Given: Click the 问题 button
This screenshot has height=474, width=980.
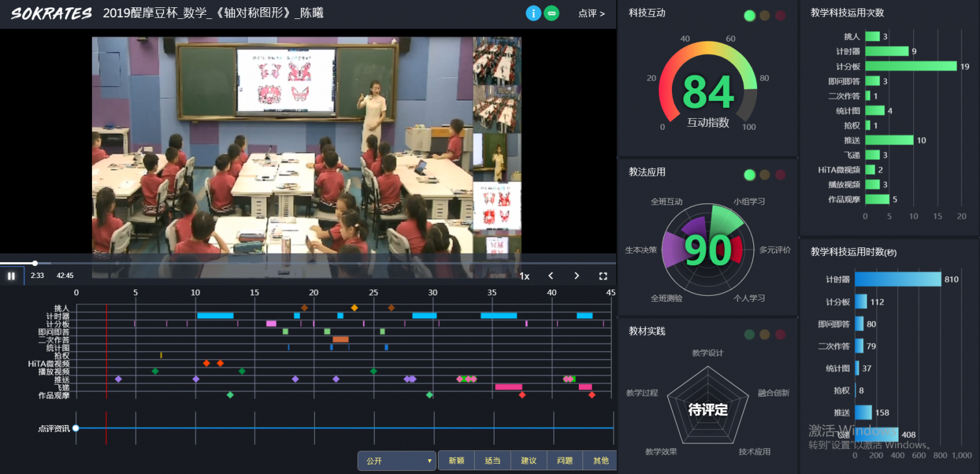Looking at the screenshot, I should click(x=565, y=461).
